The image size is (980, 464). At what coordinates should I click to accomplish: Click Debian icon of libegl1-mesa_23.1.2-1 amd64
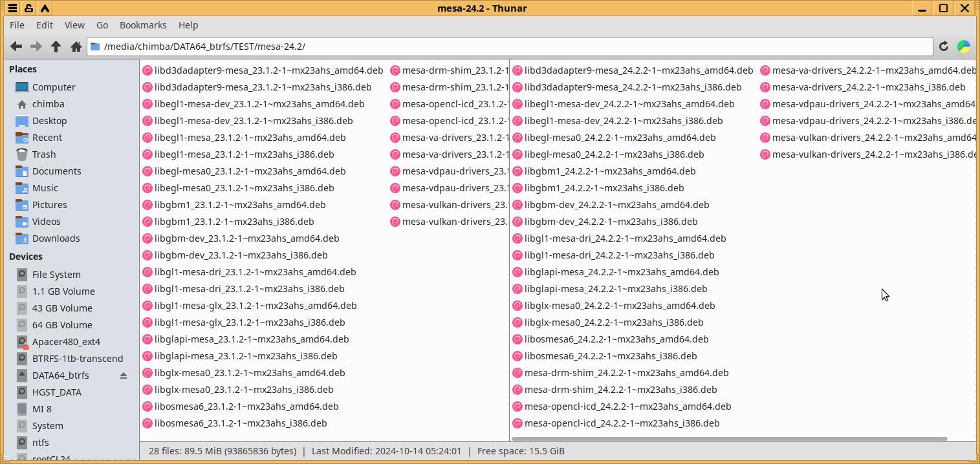[x=147, y=138]
